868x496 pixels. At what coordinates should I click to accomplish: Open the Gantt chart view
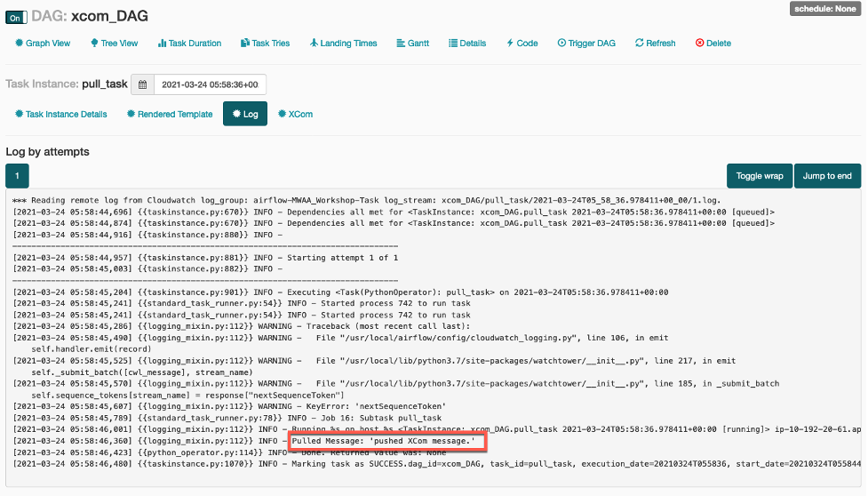coord(412,43)
